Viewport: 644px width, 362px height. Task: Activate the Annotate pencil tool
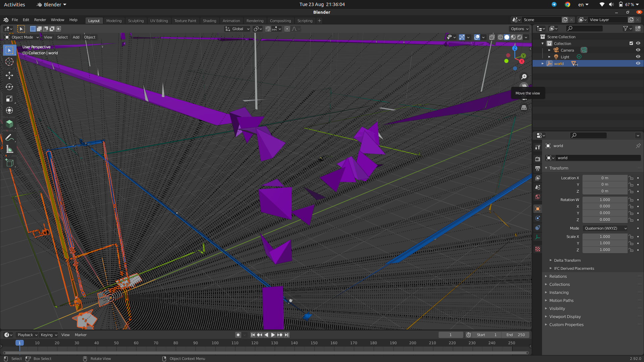(9, 137)
